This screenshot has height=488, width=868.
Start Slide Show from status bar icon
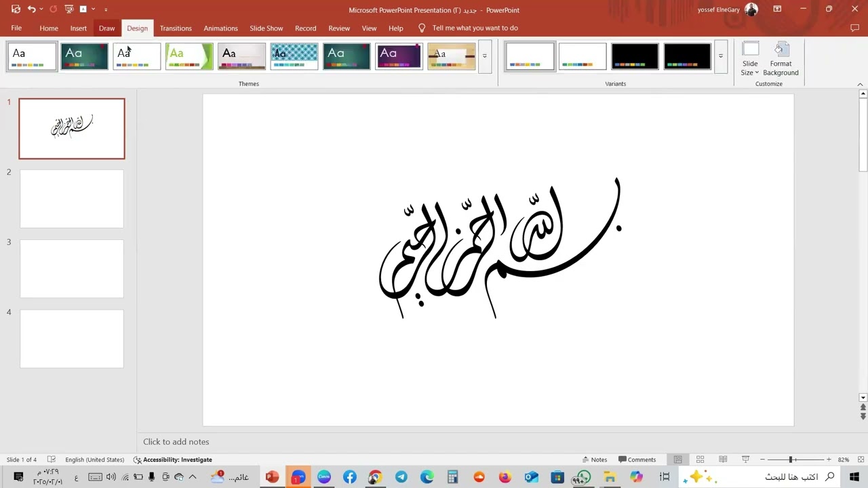pyautogui.click(x=745, y=460)
